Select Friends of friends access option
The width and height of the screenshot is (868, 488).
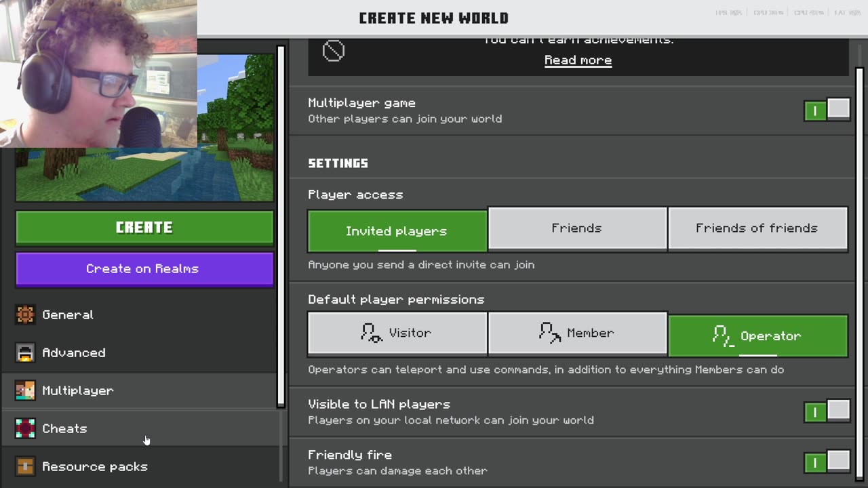click(757, 228)
